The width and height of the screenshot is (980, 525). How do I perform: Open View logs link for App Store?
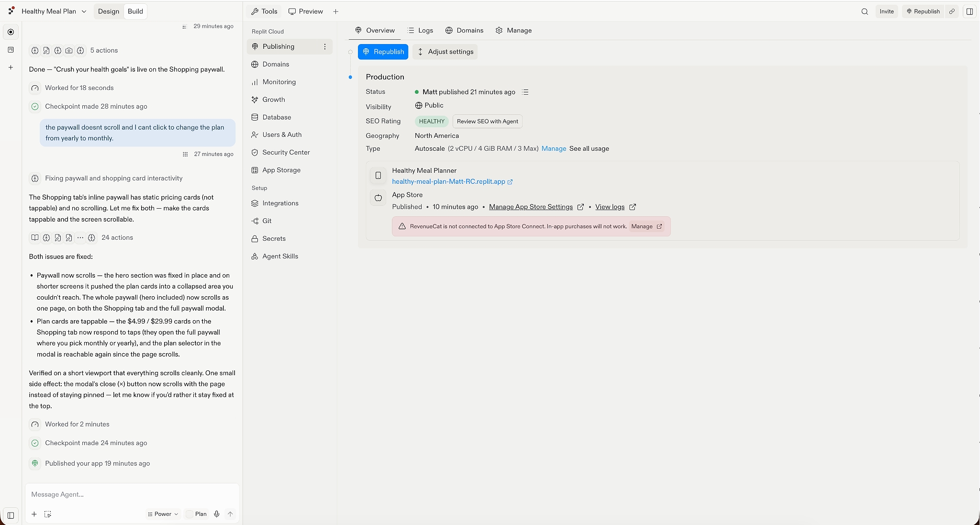pyautogui.click(x=615, y=207)
